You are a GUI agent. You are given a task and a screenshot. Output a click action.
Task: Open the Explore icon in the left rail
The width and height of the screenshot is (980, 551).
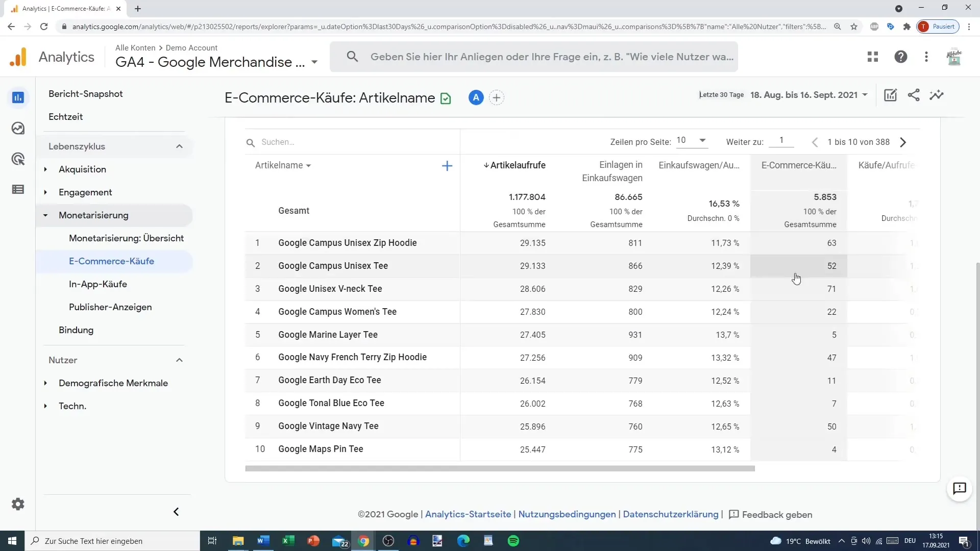pos(18,128)
